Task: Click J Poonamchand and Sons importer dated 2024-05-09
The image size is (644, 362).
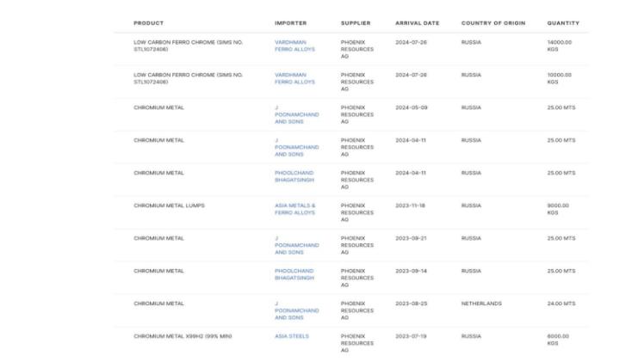Action: click(x=296, y=115)
